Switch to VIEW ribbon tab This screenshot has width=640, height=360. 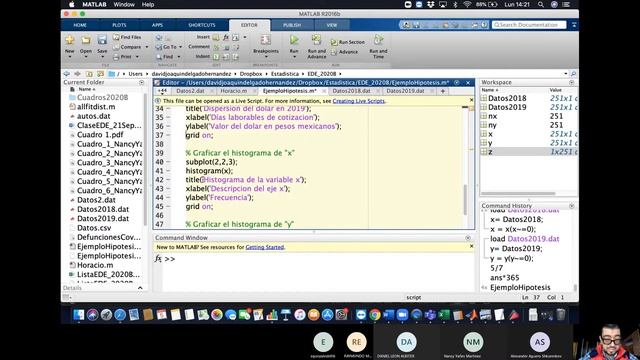(x=332, y=25)
